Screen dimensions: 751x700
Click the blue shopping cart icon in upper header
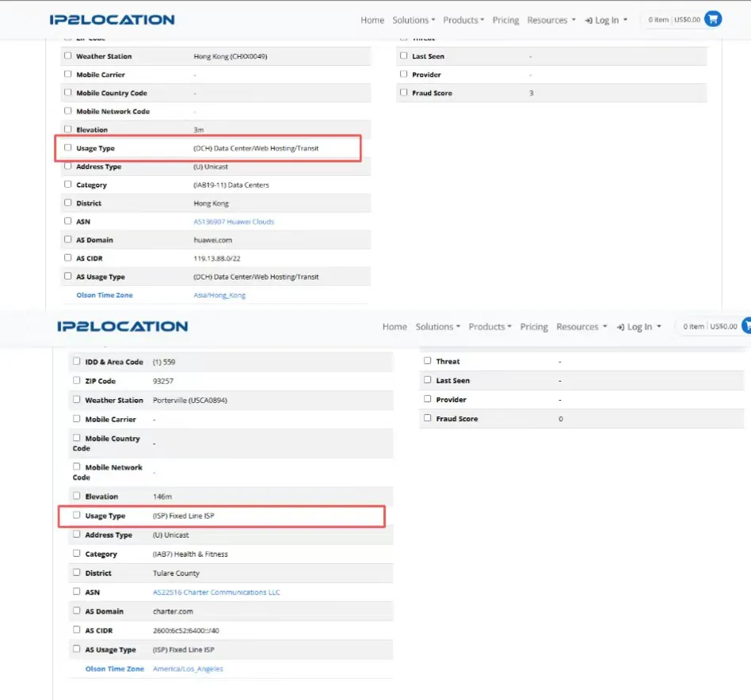point(713,20)
